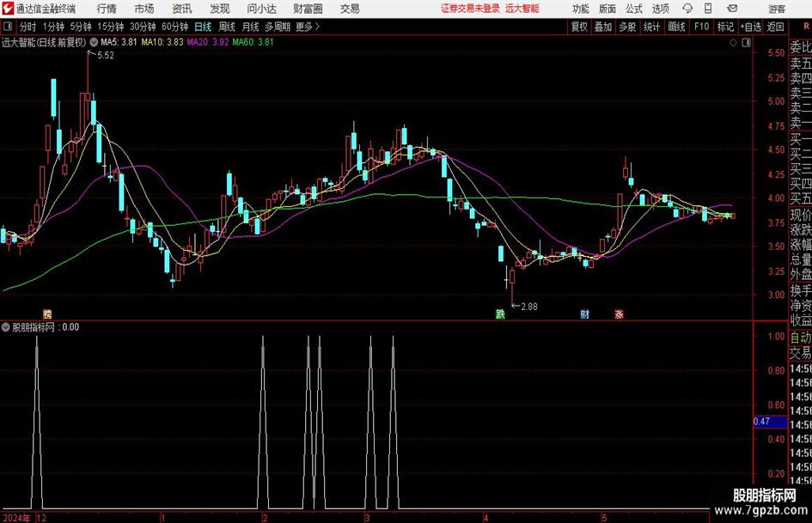The width and height of the screenshot is (812, 523).
Task: Click the 通达信 red logo icon
Action: [8, 9]
